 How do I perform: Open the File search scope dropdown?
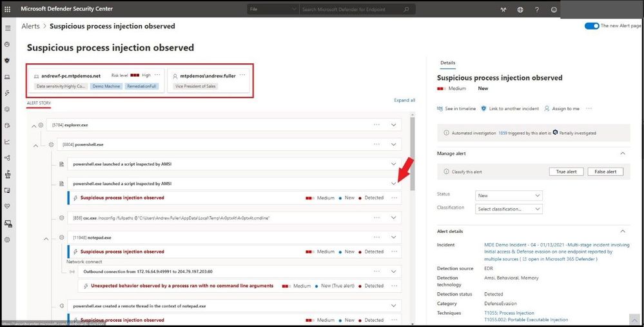tap(273, 9)
